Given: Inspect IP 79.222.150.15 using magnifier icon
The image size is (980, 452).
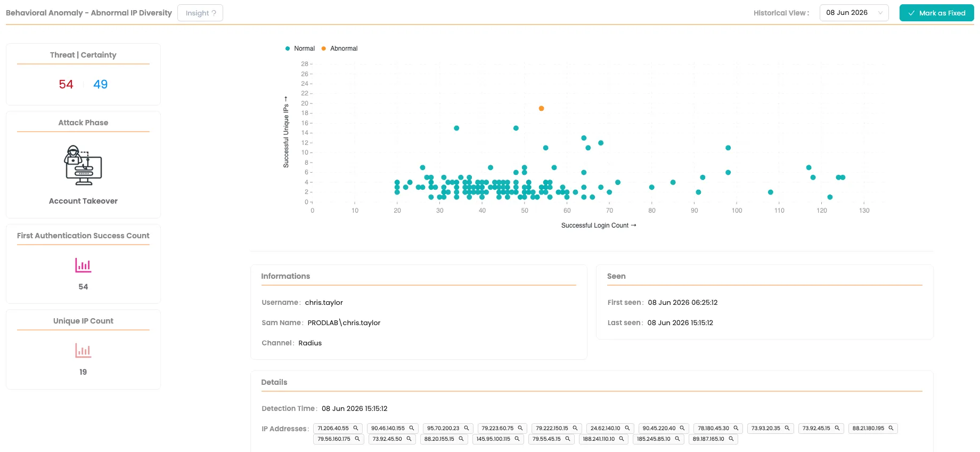Looking at the screenshot, I should (575, 428).
